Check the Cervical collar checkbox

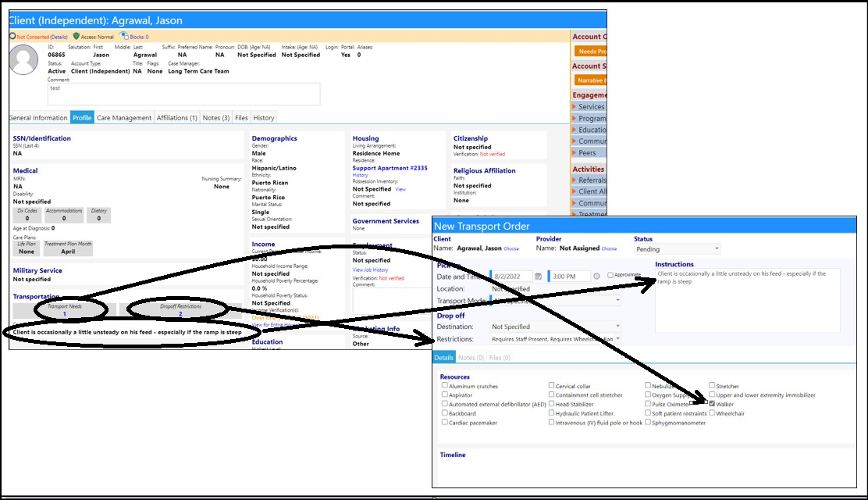coord(551,385)
